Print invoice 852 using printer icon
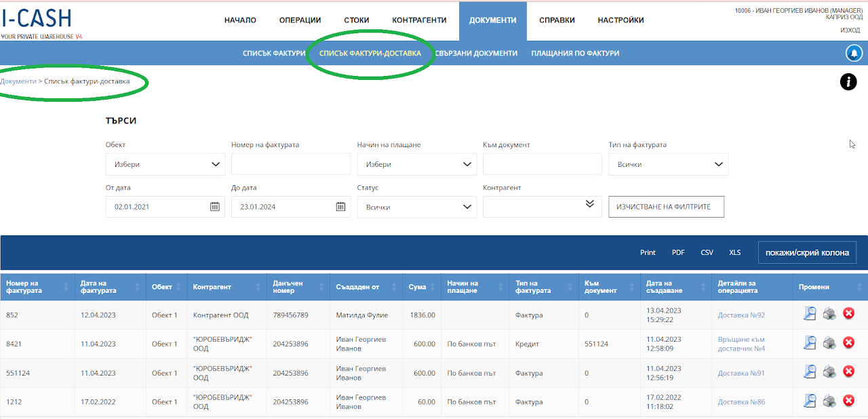868x419 pixels. [829, 313]
